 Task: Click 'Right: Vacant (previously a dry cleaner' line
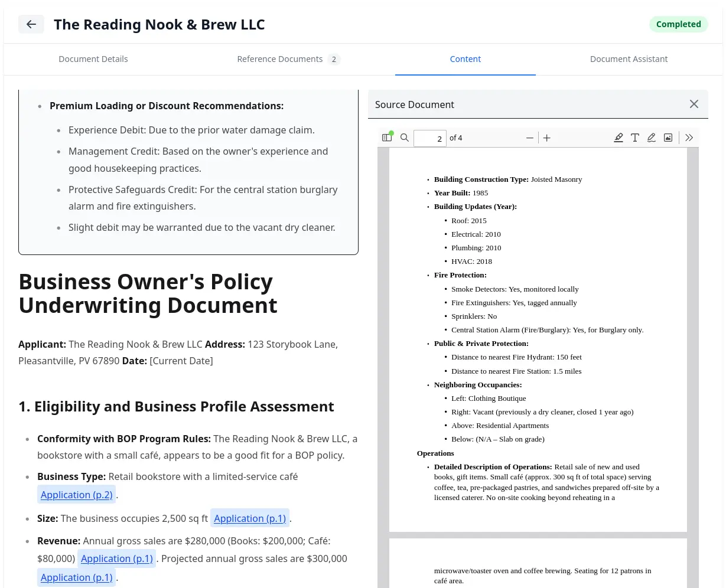[542, 412]
